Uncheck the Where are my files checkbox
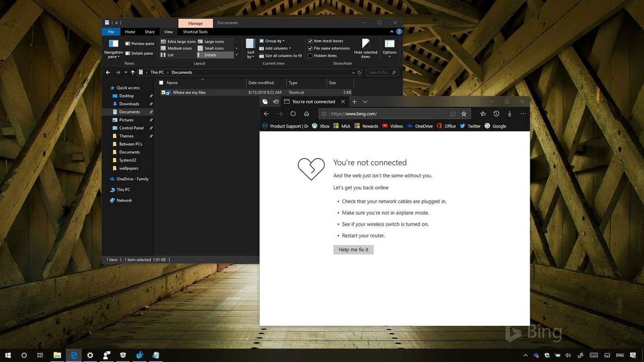Screen dimensions: 644x362 (163, 93)
